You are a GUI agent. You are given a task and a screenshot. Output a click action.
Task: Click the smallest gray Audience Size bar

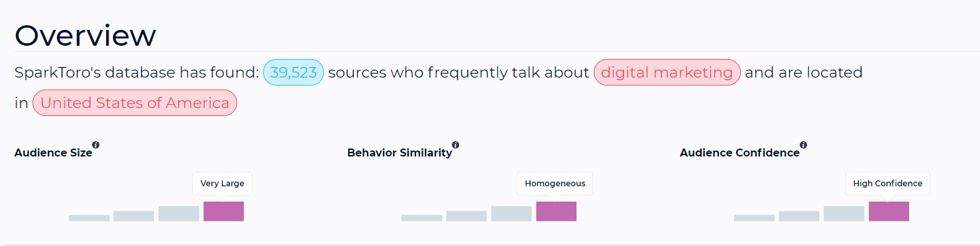point(89,217)
